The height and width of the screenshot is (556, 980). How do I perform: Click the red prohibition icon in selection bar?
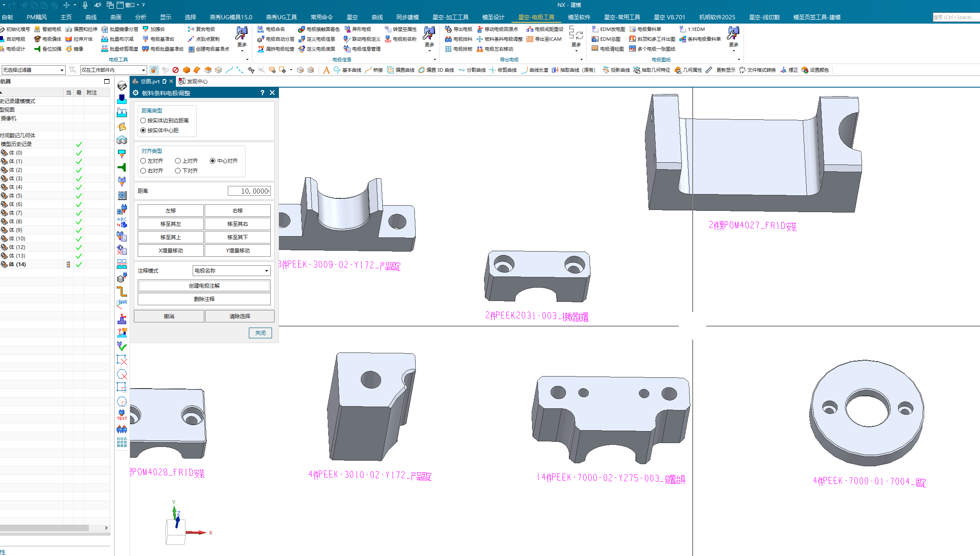[175, 70]
